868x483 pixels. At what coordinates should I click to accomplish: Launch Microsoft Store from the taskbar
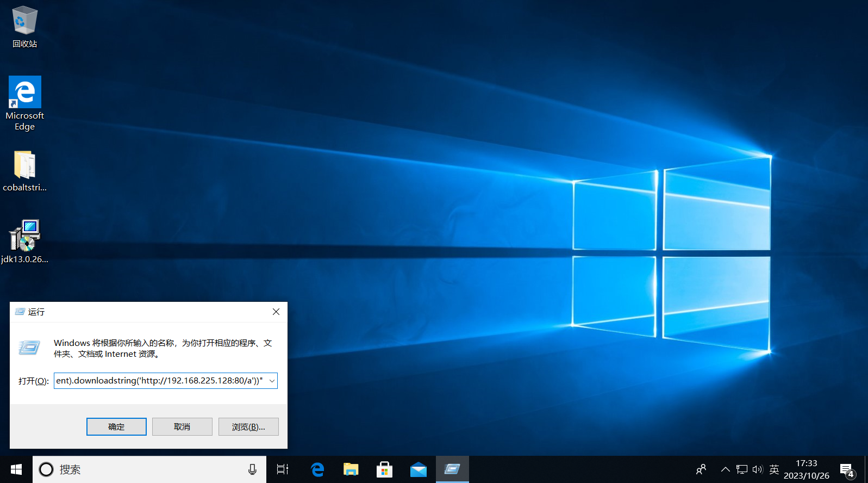pos(385,469)
